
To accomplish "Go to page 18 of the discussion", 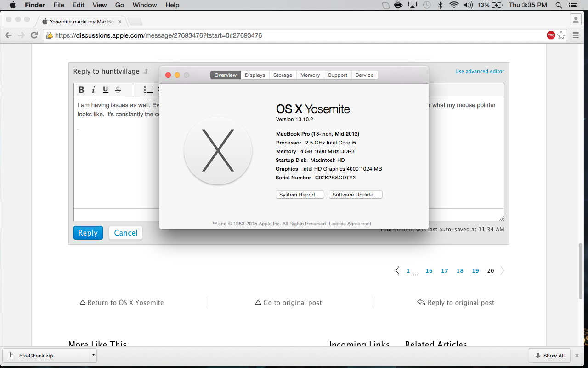I will coord(460,271).
